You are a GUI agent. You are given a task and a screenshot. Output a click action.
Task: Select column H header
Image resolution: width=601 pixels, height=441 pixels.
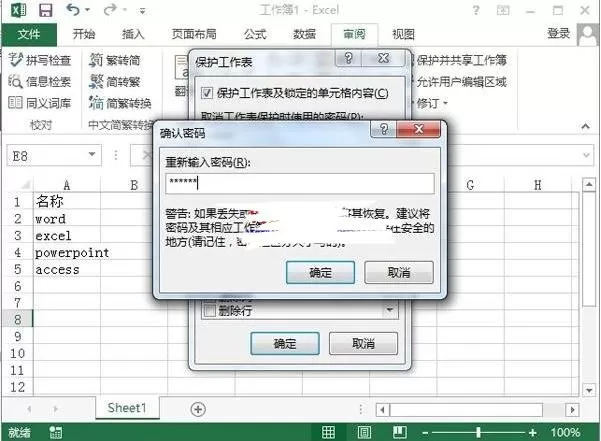coord(538,185)
